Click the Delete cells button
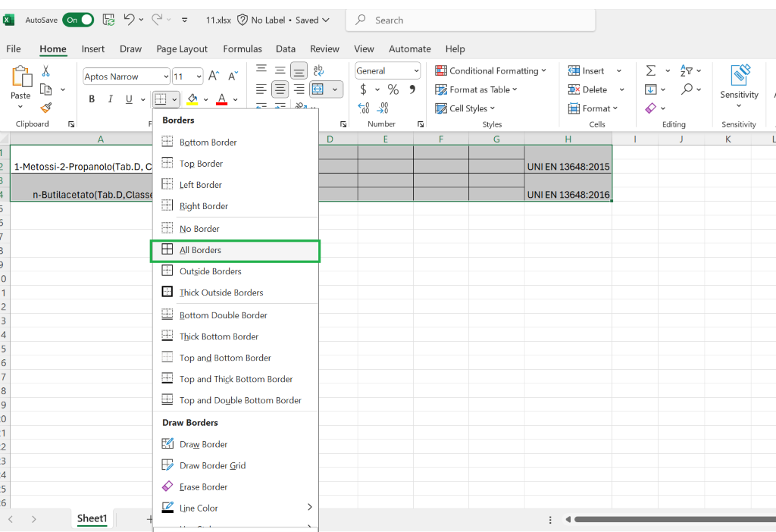Viewport: 776px width, 532px height. [x=588, y=89]
